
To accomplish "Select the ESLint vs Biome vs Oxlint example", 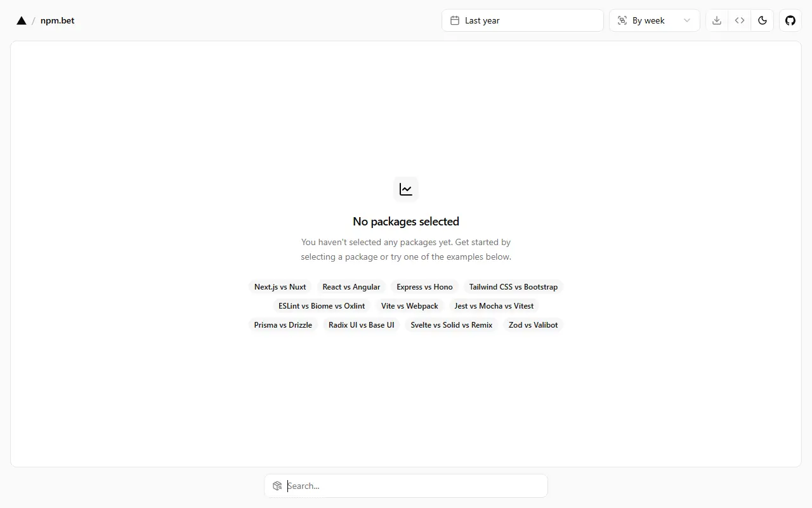I will tap(322, 306).
